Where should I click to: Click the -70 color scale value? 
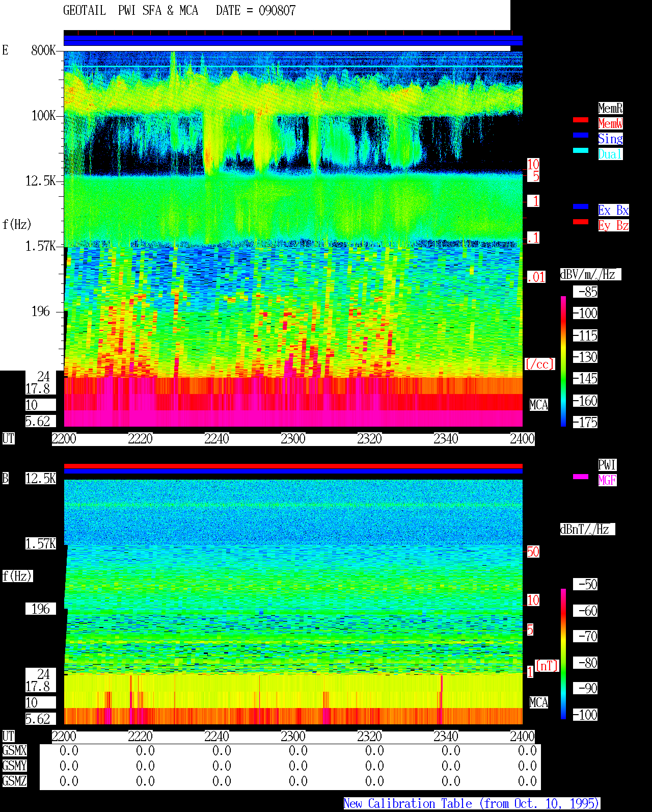(x=585, y=636)
